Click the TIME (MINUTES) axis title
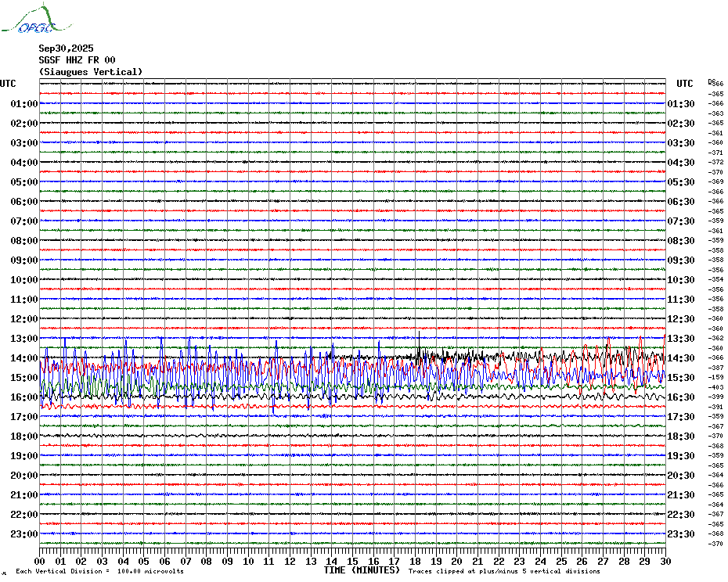728x582 pixels. pos(362,570)
